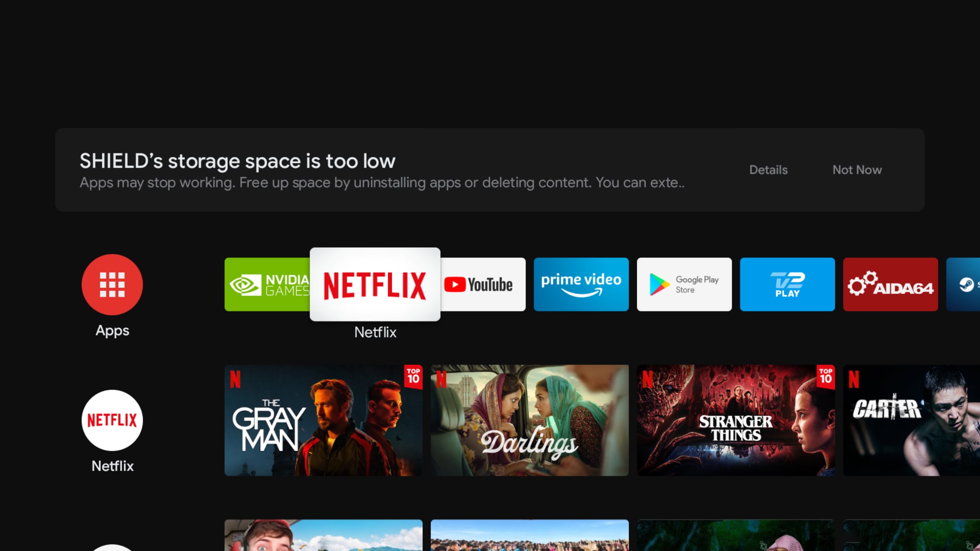Select The Gray Man on Netflix
Image resolution: width=980 pixels, height=551 pixels.
pos(324,420)
